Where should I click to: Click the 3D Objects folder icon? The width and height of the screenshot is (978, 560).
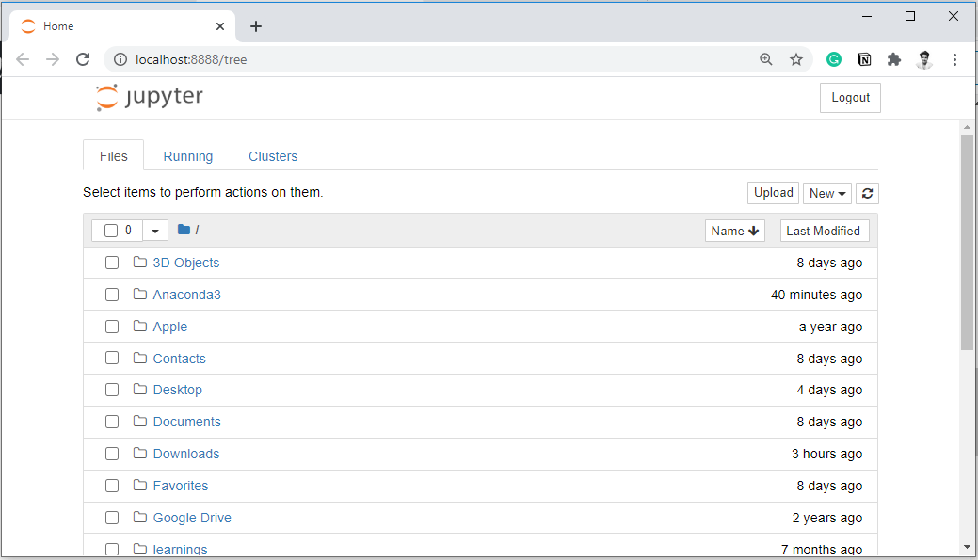coord(139,262)
